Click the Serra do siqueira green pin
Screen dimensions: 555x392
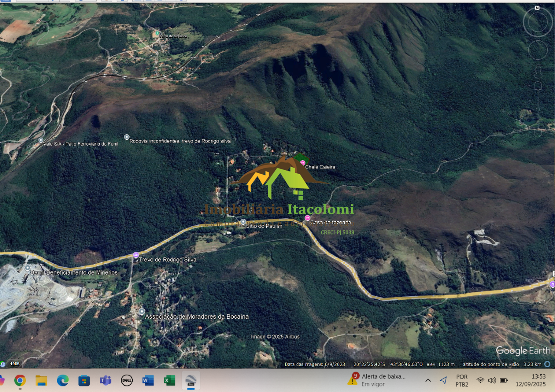pos(157,33)
